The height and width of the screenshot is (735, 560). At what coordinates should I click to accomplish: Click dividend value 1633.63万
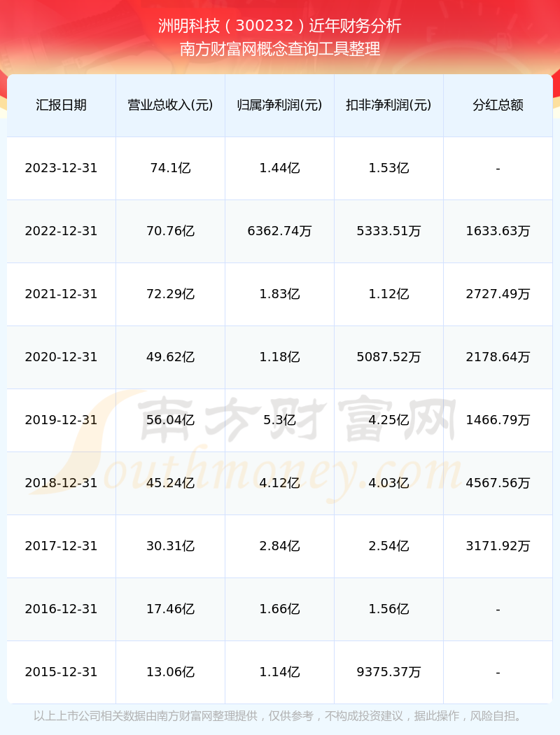[x=498, y=231]
